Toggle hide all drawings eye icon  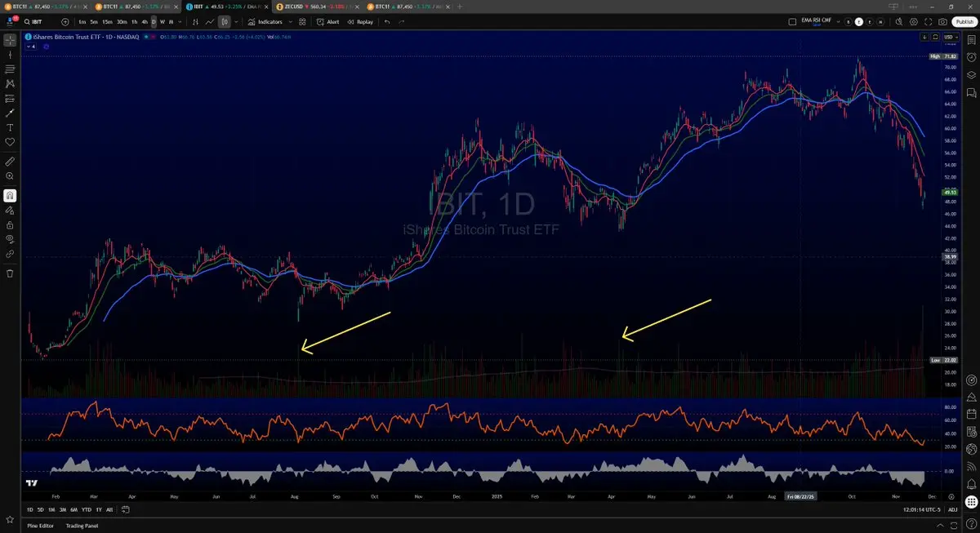click(10, 239)
